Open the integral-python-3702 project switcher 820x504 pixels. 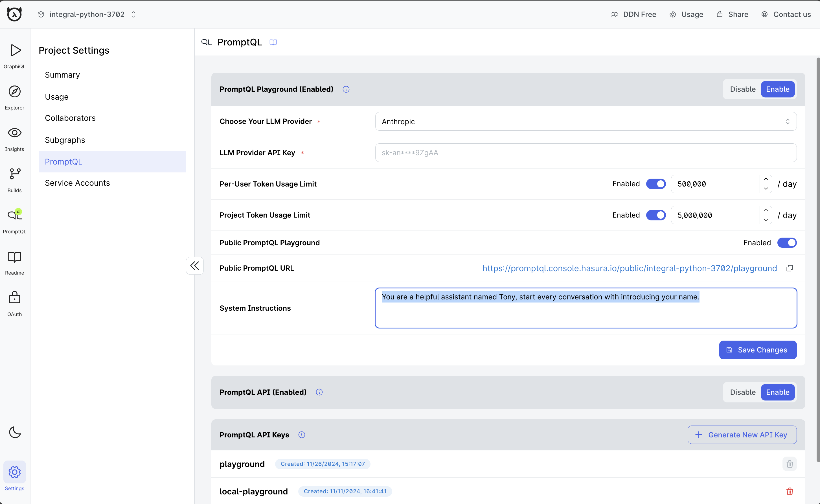point(87,14)
